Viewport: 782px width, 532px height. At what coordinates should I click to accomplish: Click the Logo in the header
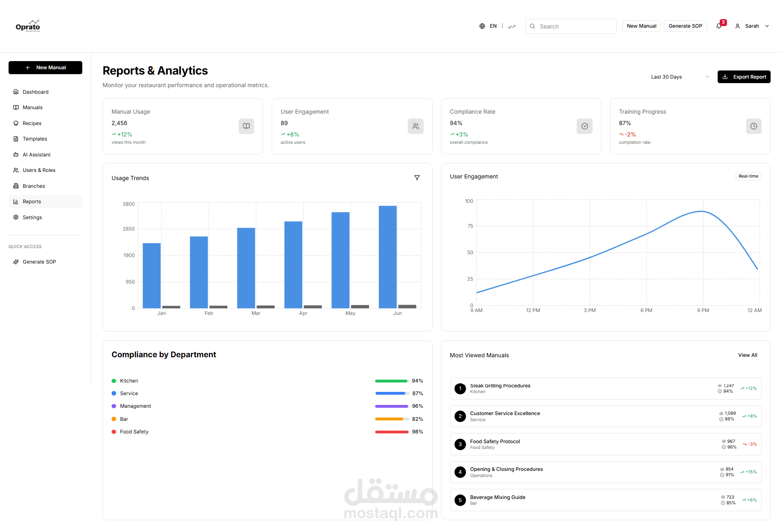pyautogui.click(x=28, y=26)
